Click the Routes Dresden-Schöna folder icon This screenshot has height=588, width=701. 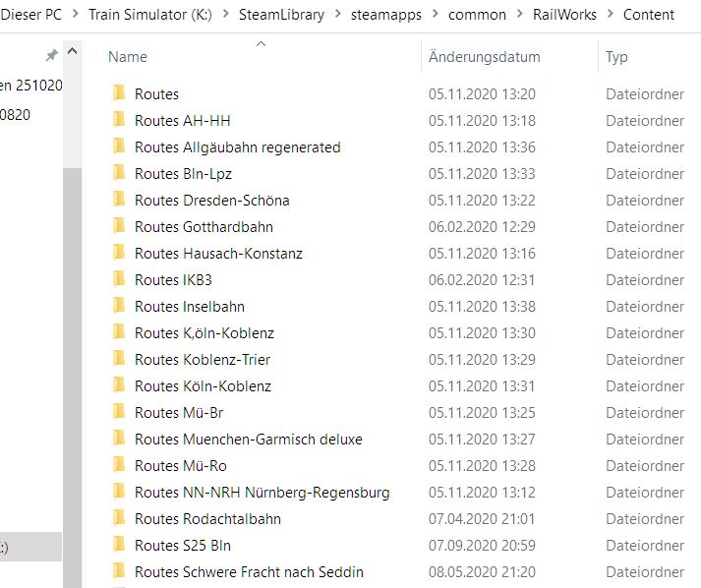pyautogui.click(x=119, y=199)
